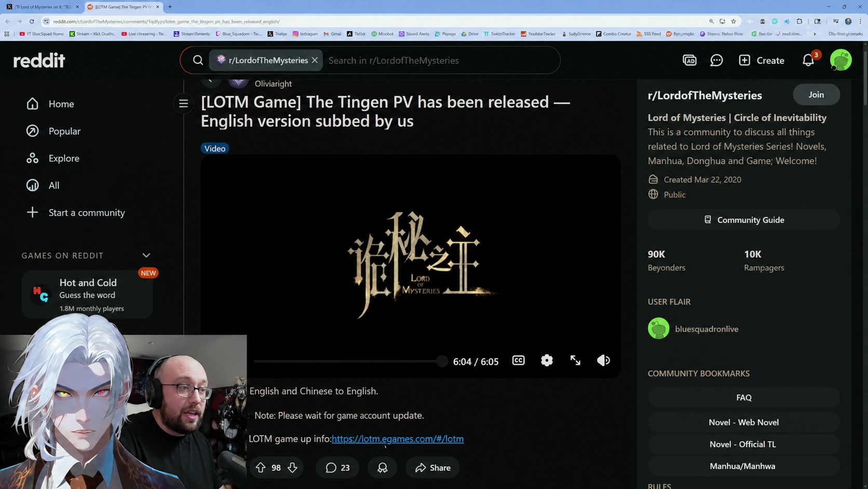Open the browser extensions puzzle icon
The height and width of the screenshot is (489, 868).
tap(799, 21)
